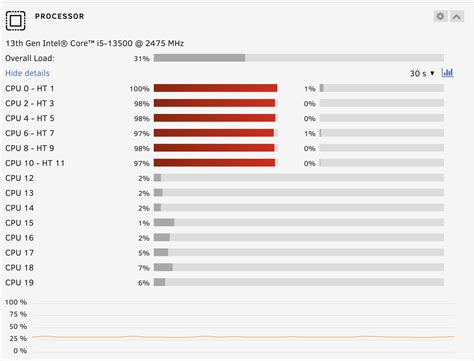Open the 30 s interval dropdown
The height and width of the screenshot is (361, 474).
click(x=422, y=73)
